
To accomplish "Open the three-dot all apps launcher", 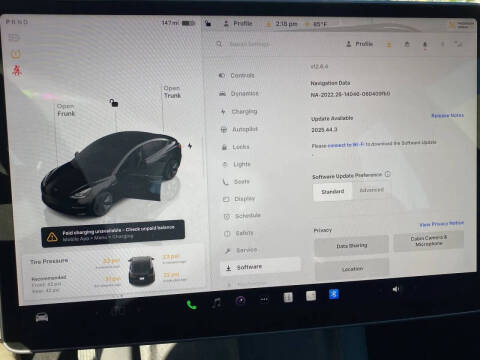I will point(264,299).
